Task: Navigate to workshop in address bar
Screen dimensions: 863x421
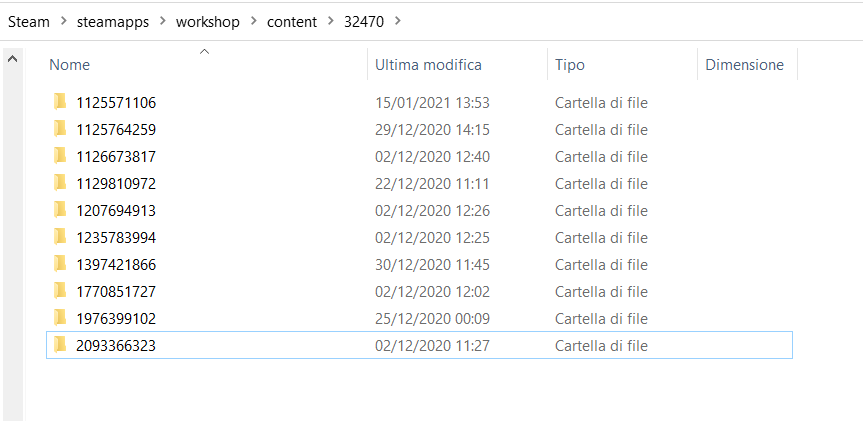Action: point(206,21)
